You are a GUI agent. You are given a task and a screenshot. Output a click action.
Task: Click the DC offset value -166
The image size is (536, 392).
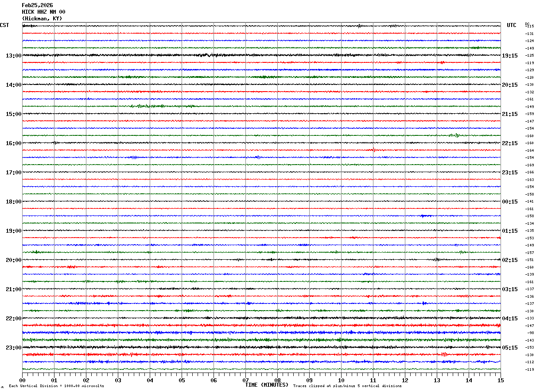tap(529, 173)
